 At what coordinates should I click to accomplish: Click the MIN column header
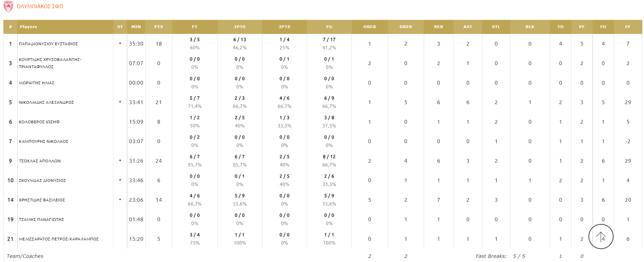click(x=136, y=27)
